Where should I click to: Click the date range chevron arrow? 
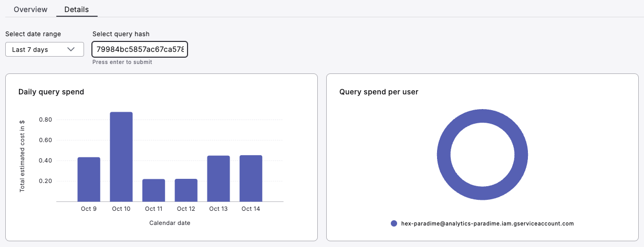pos(71,49)
